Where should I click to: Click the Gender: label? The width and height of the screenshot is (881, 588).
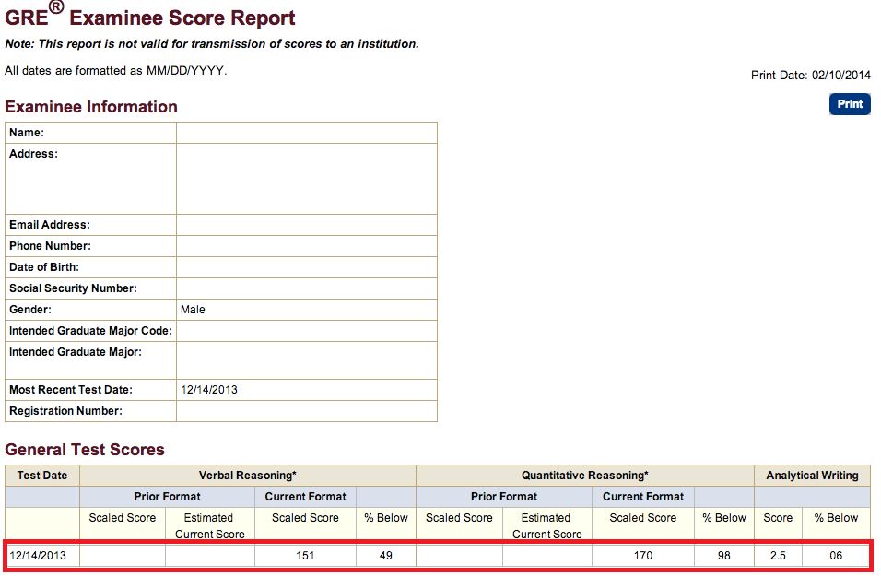[x=29, y=310]
